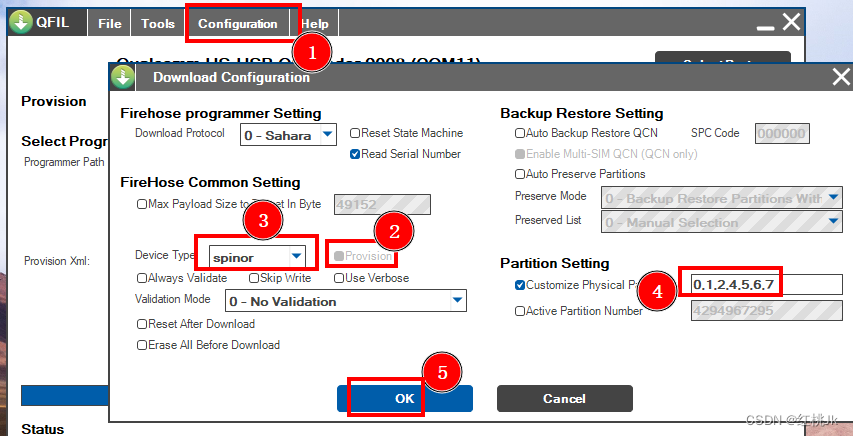The image size is (853, 436).
Task: Click the Backup Restore Setting heading
Action: click(x=582, y=113)
